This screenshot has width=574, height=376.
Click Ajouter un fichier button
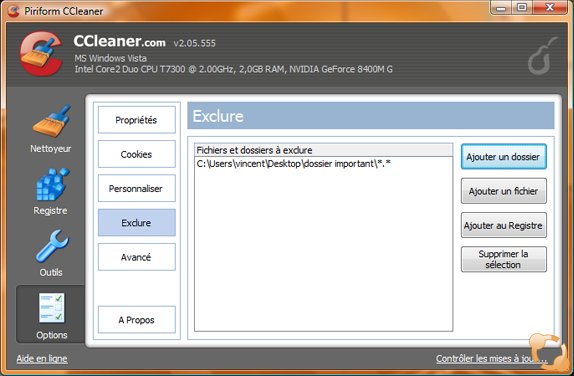[x=504, y=191]
